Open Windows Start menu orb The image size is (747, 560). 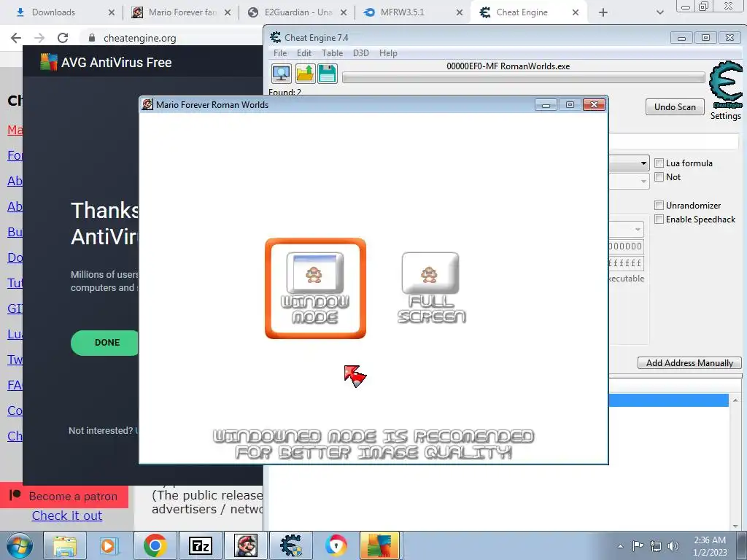20,545
